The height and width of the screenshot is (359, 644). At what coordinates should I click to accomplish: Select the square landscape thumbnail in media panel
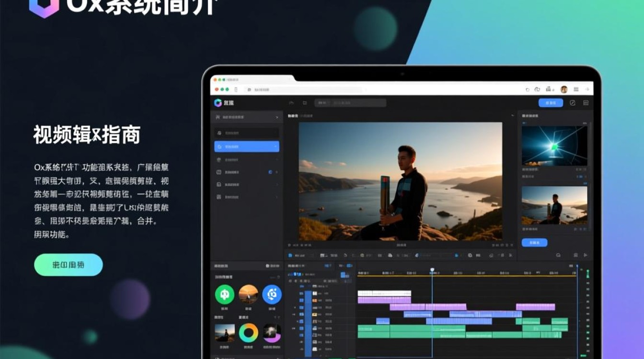point(225,333)
